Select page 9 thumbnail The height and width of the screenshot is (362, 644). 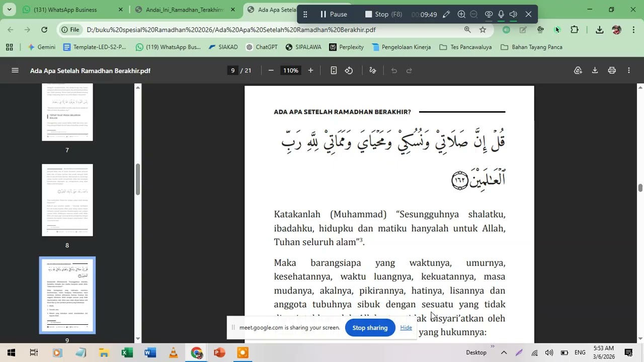pos(67,295)
